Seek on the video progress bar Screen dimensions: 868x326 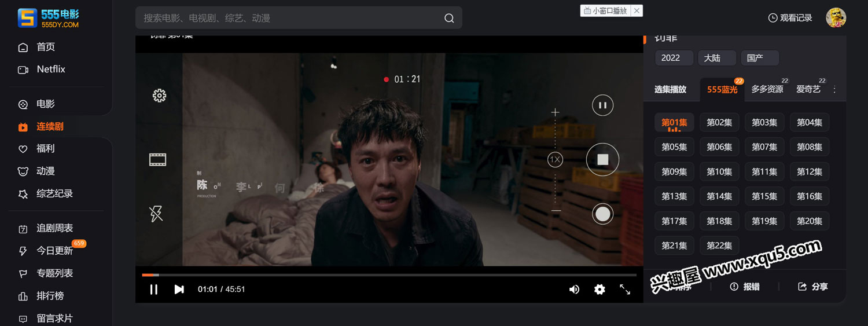pyautogui.click(x=389, y=275)
